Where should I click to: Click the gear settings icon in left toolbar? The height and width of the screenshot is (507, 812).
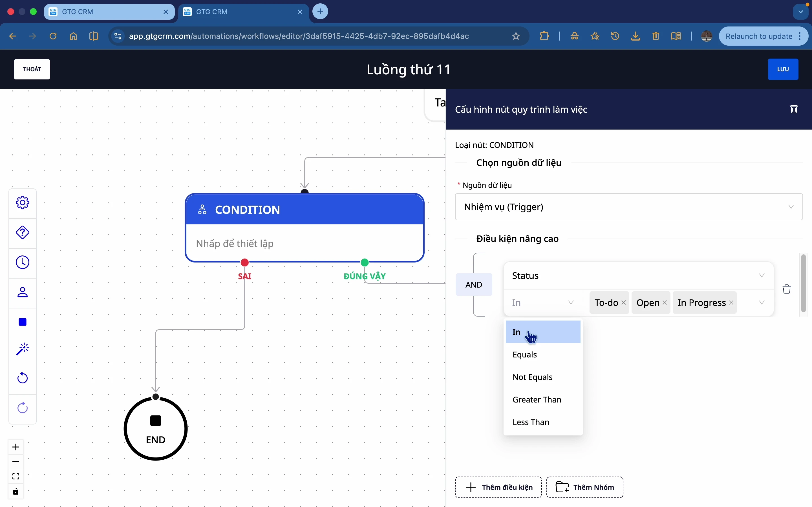point(23,203)
